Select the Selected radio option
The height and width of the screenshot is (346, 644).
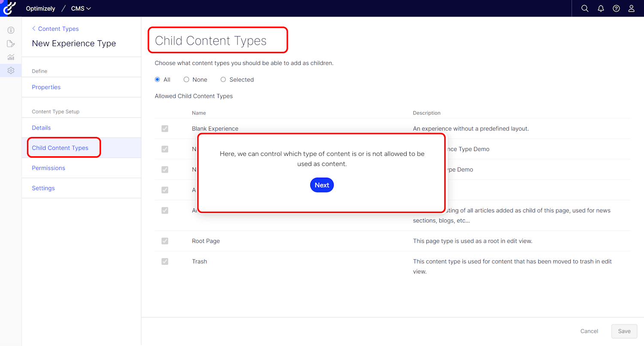(x=223, y=79)
